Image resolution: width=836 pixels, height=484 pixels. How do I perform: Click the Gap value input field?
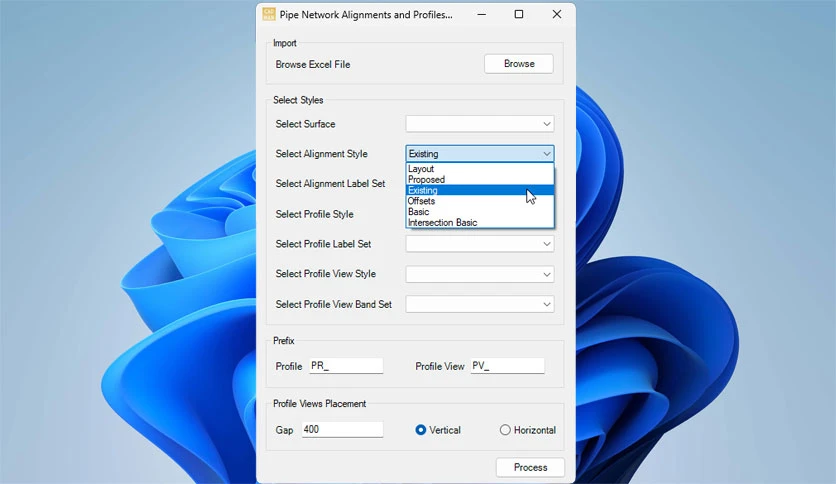[x=342, y=429]
